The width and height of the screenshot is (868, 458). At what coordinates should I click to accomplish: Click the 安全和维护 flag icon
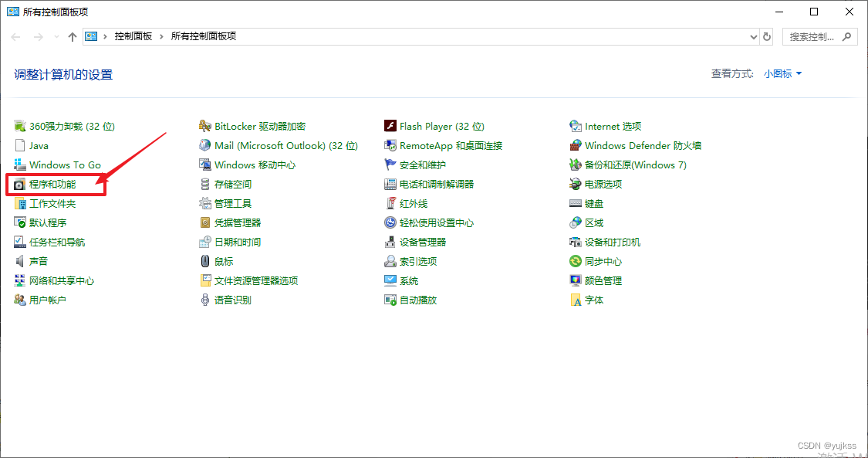click(x=390, y=165)
